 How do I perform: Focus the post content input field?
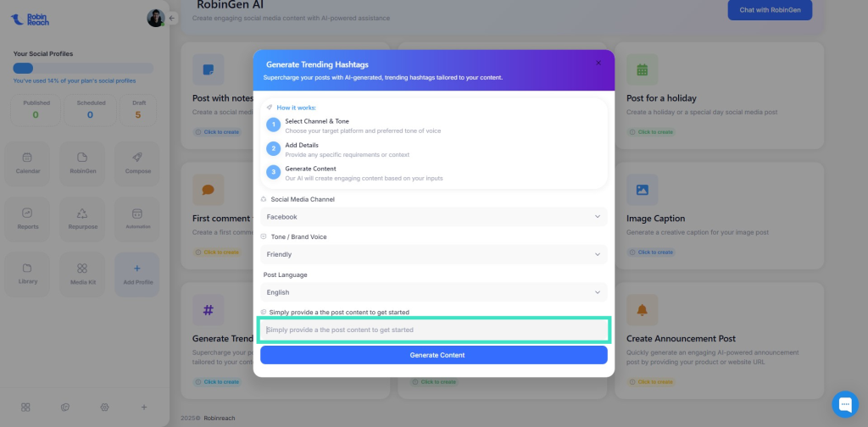[433, 330]
